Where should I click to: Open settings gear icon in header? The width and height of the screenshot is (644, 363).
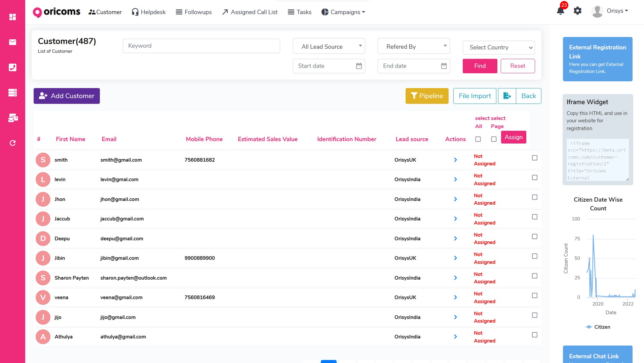[577, 11]
